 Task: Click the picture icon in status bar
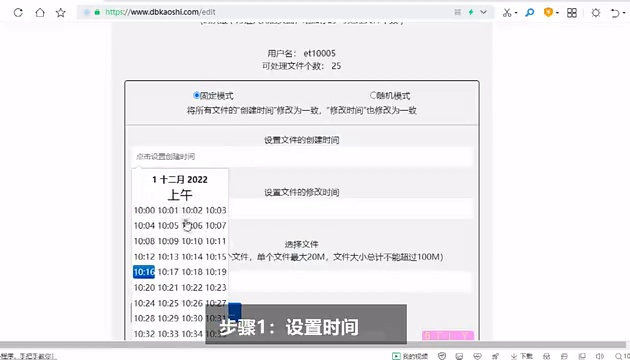(459, 356)
